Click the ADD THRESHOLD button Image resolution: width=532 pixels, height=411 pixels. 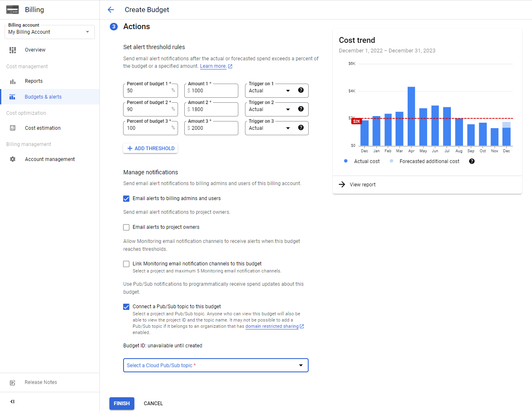coord(151,149)
